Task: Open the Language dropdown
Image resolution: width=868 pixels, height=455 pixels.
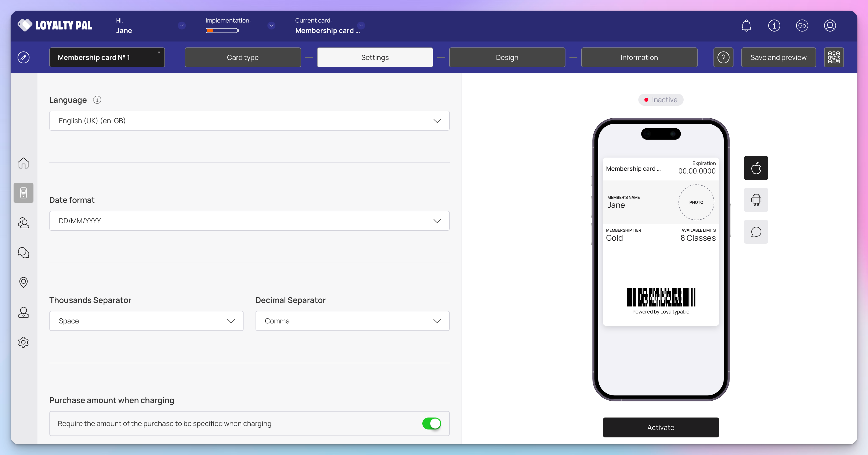Action: [249, 121]
